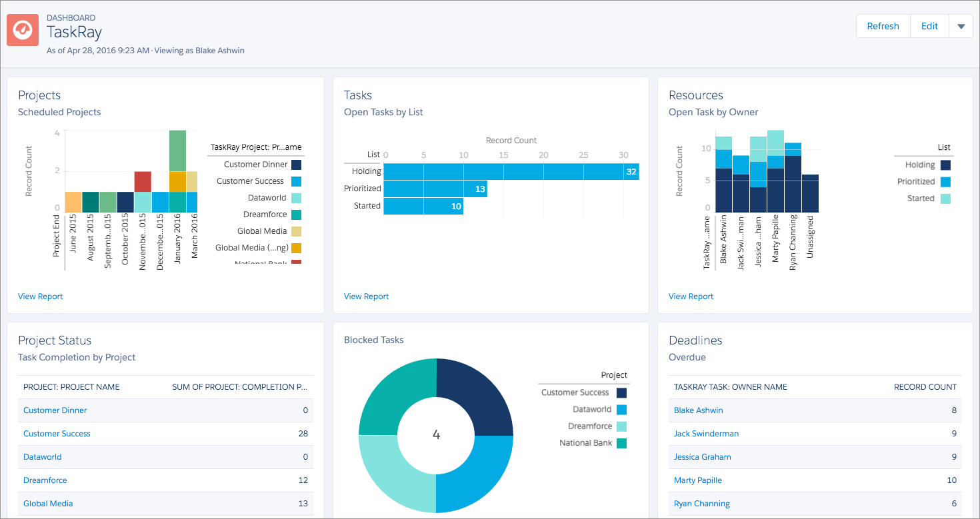The image size is (980, 519).
Task: Open Blake Ashwin in the Deadlines table
Action: pyautogui.click(x=698, y=410)
